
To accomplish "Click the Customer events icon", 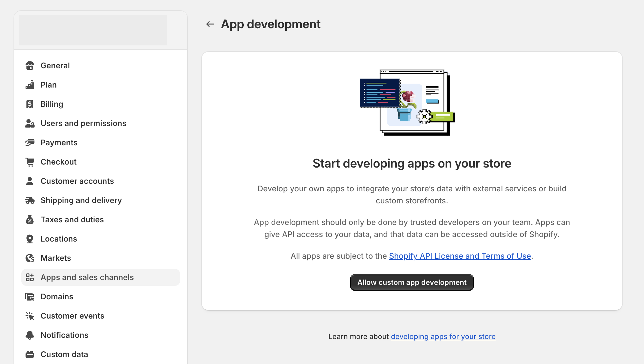I will [x=30, y=316].
